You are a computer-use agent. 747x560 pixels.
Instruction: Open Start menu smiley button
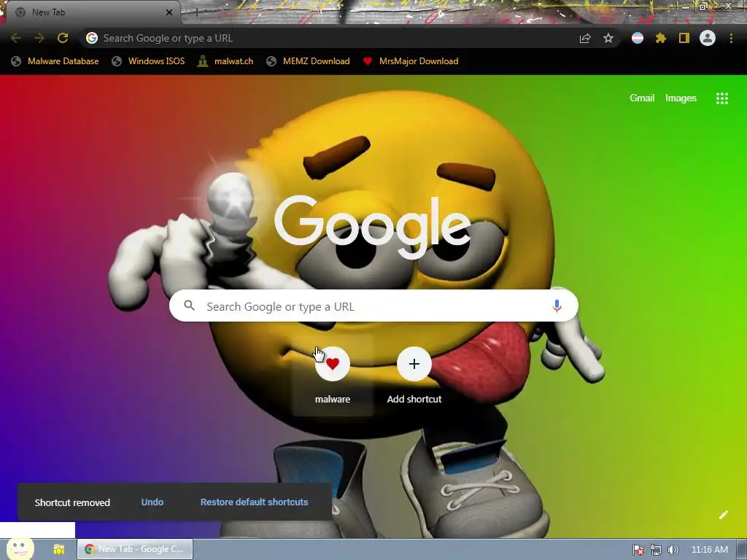click(x=20, y=549)
